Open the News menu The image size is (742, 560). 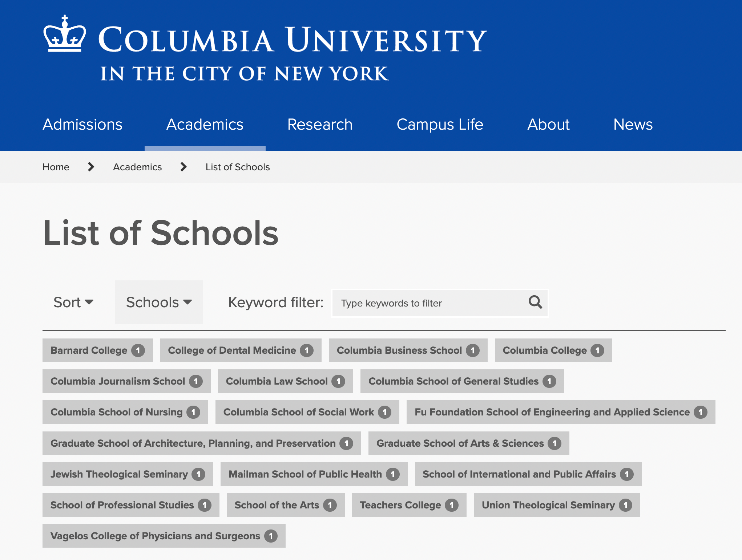633,125
